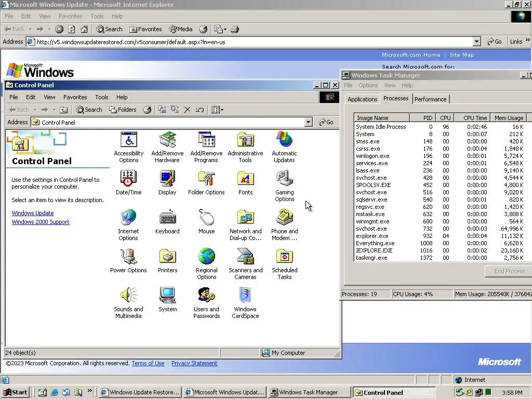Follow the Windows Update link
Viewport: 532px width, 399px height.
click(33, 213)
